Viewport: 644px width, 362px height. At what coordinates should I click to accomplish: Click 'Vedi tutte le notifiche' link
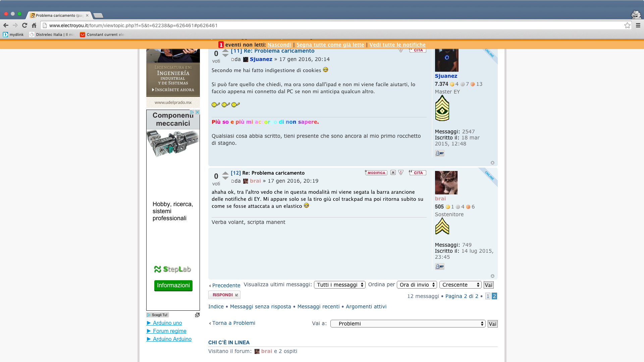[x=397, y=45]
